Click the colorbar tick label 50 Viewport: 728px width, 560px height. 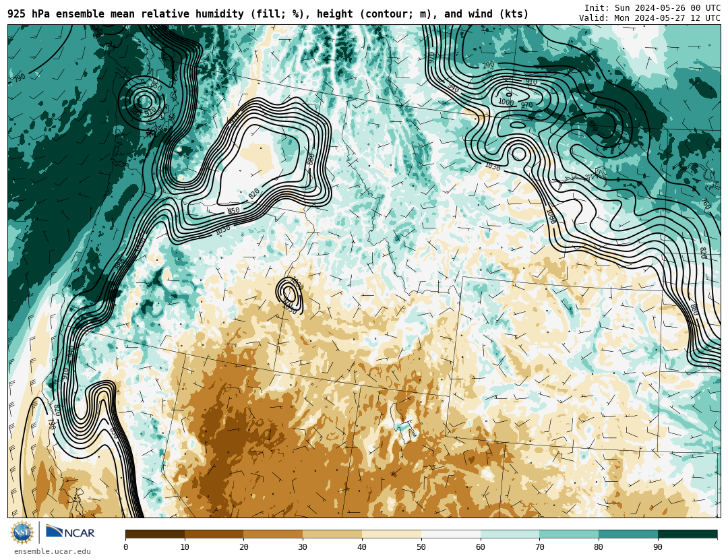[421, 547]
